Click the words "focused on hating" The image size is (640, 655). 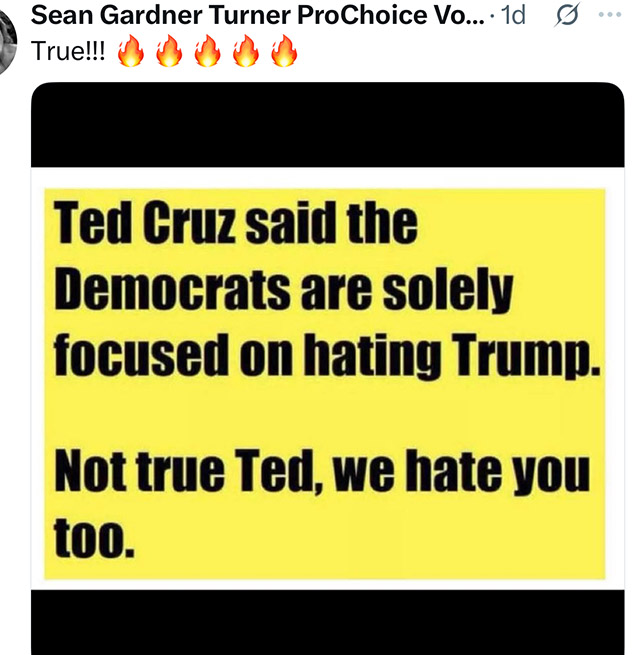247,354
